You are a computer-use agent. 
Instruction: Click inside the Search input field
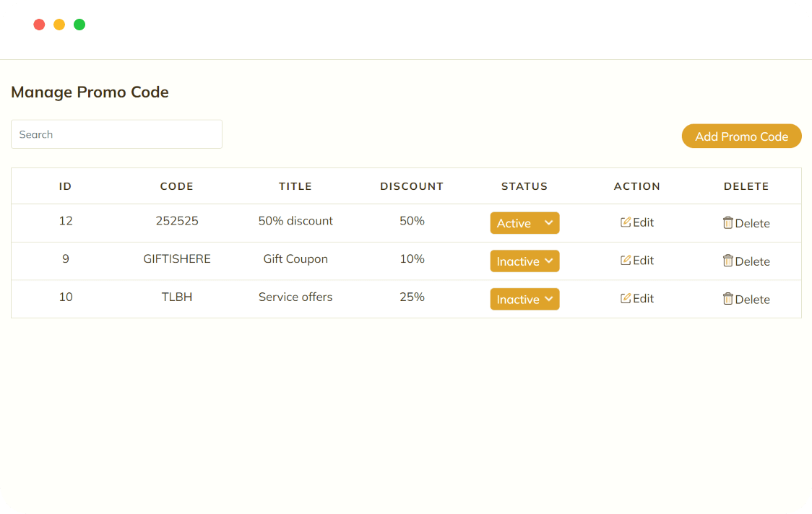[116, 134]
